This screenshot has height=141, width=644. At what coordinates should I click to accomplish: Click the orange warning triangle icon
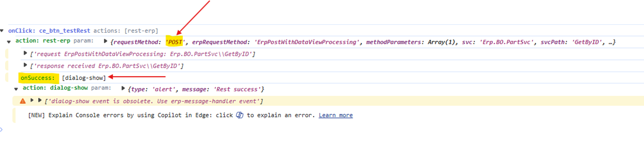pyautogui.click(x=23, y=101)
